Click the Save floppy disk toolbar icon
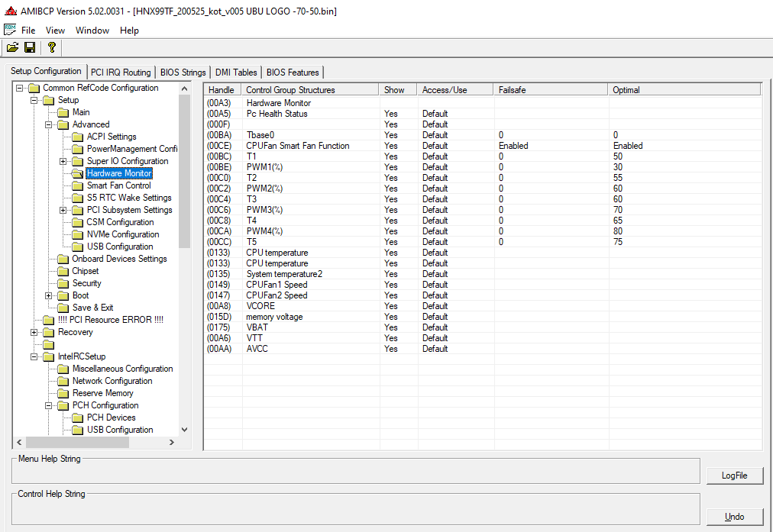The image size is (773, 532). pos(30,47)
